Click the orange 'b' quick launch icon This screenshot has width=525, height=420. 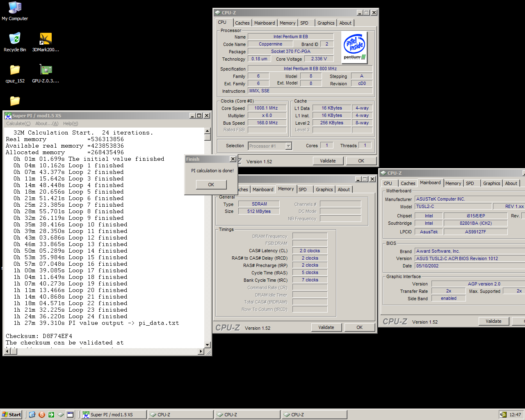[x=41, y=415]
